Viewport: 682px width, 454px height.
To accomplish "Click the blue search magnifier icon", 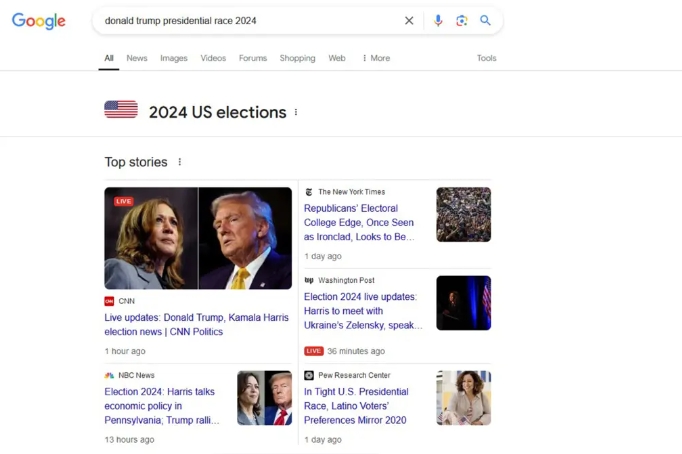I will [486, 20].
